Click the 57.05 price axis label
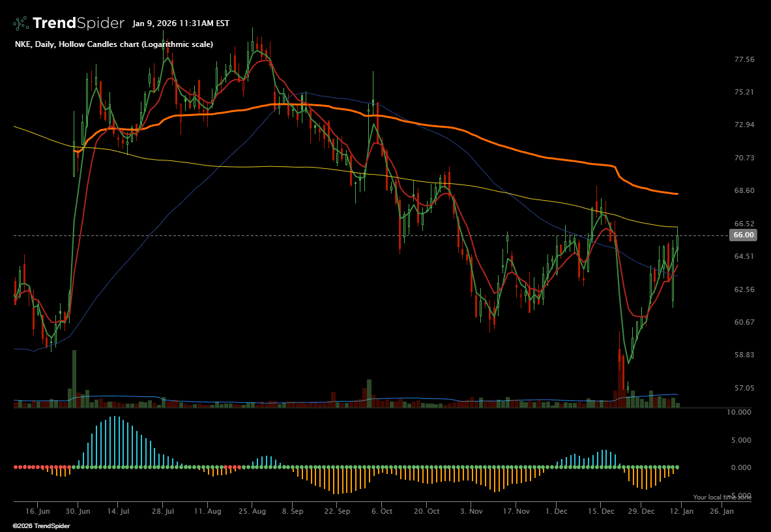This screenshot has width=771, height=532. pyautogui.click(x=744, y=388)
